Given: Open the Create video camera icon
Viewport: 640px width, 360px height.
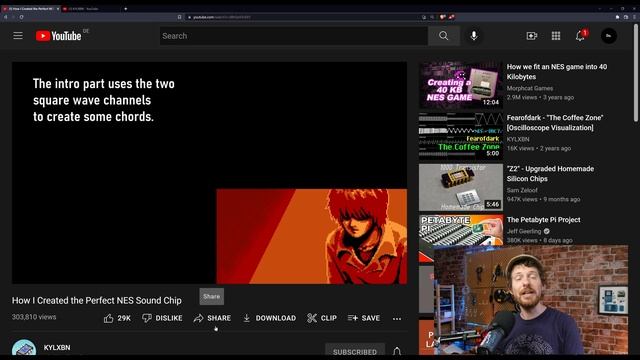Looking at the screenshot, I should pyautogui.click(x=531, y=36).
